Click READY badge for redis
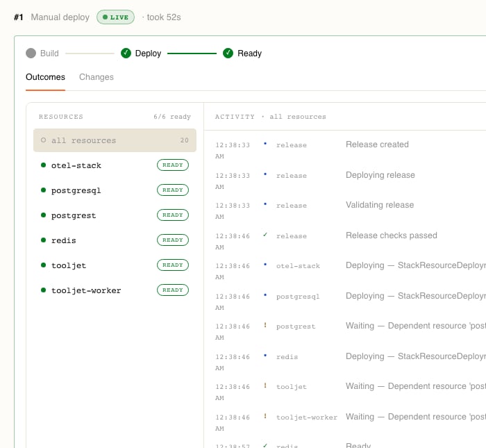The height and width of the screenshot is (448, 486). [x=173, y=240]
